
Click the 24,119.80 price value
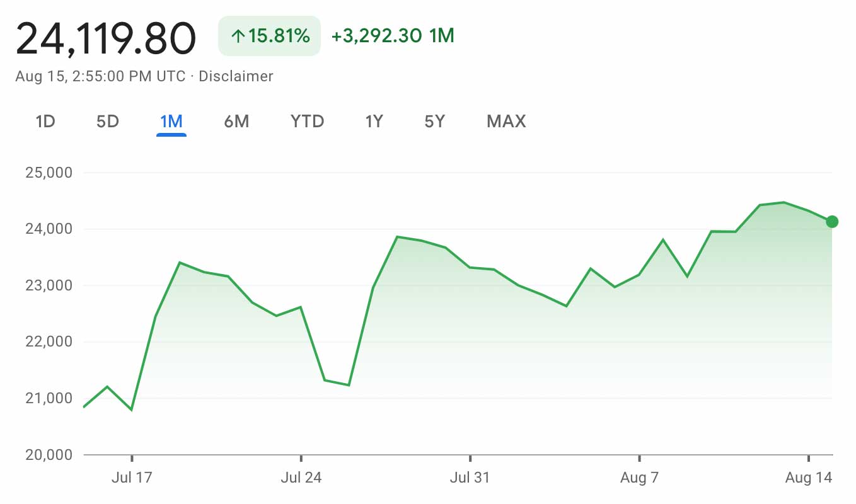point(106,38)
